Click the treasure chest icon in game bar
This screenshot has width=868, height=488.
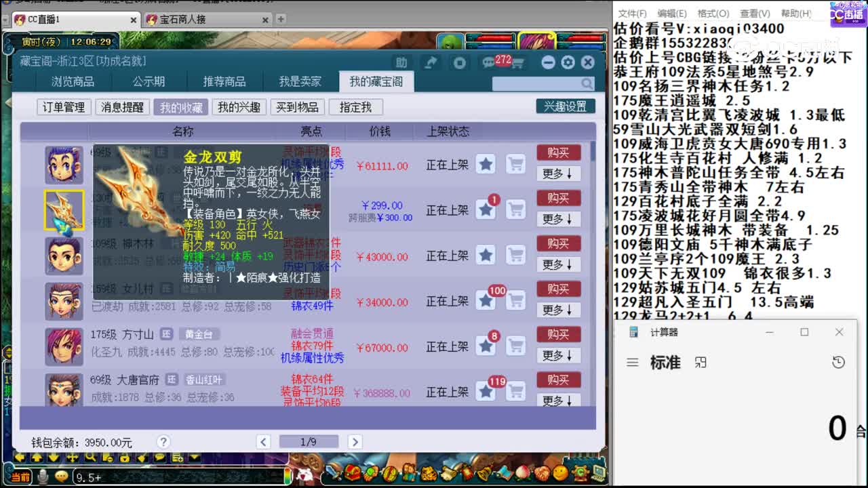353,472
